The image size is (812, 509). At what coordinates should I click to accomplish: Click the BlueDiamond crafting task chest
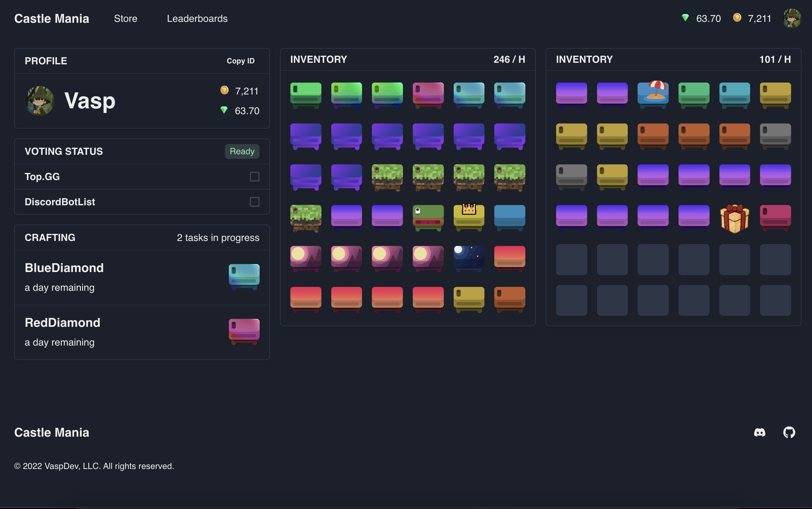coord(244,277)
